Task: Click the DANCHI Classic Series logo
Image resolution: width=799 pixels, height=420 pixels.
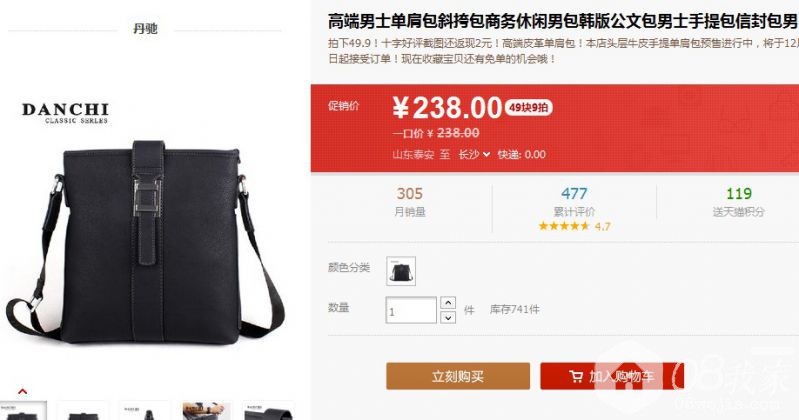Action: click(x=65, y=113)
